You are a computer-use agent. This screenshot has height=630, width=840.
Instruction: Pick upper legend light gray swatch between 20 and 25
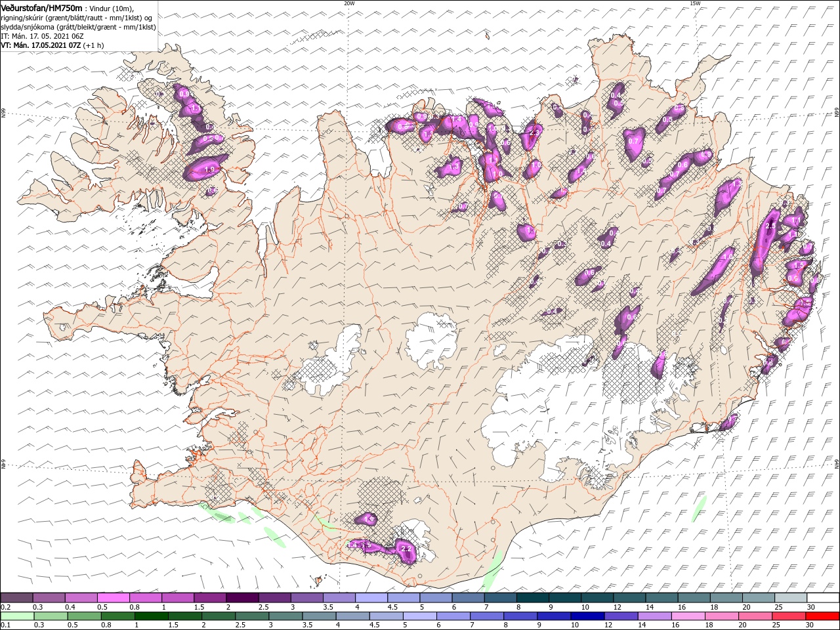(758, 597)
